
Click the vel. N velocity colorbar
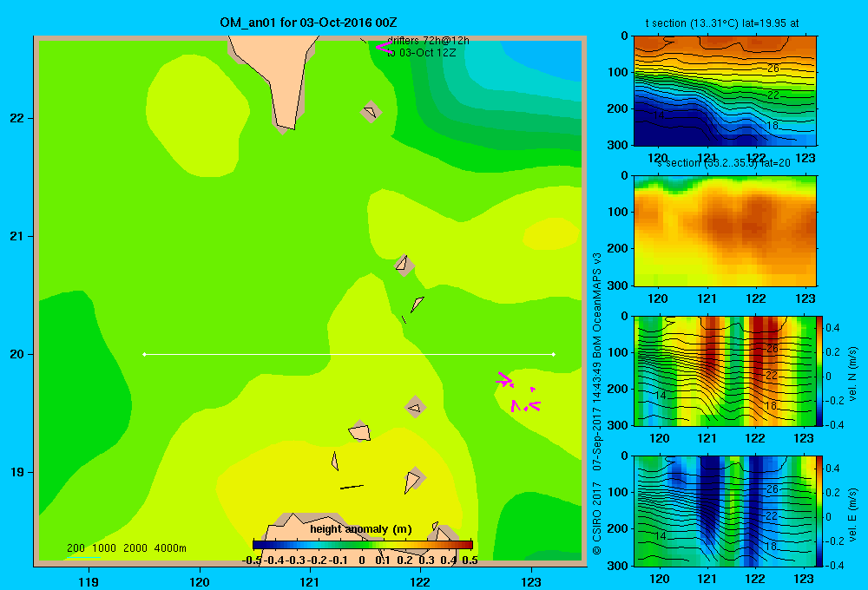(x=819, y=370)
